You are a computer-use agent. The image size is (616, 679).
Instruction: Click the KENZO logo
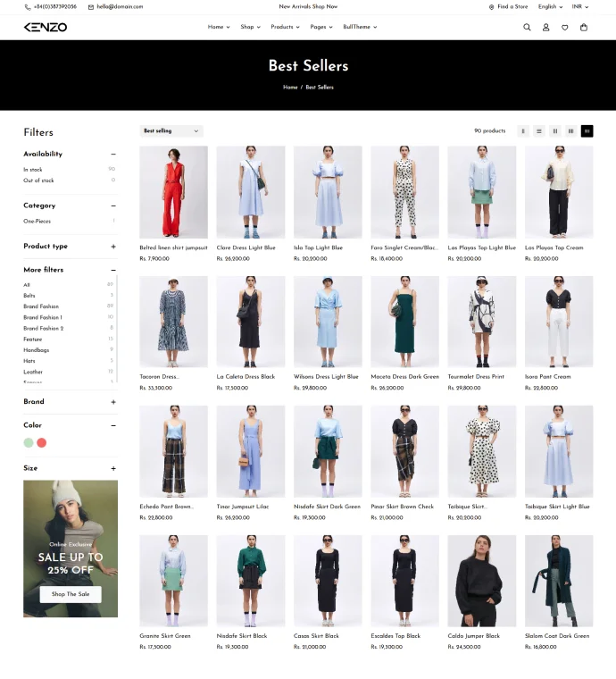(x=46, y=28)
